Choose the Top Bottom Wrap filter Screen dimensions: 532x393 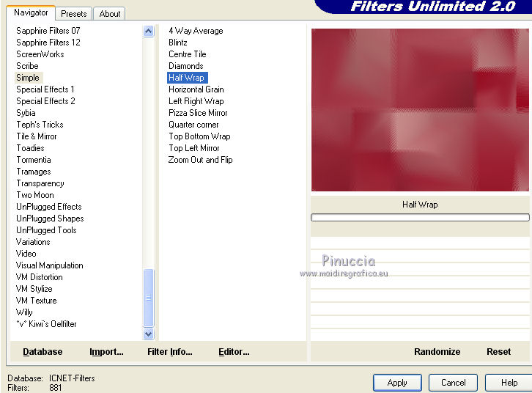tap(199, 136)
